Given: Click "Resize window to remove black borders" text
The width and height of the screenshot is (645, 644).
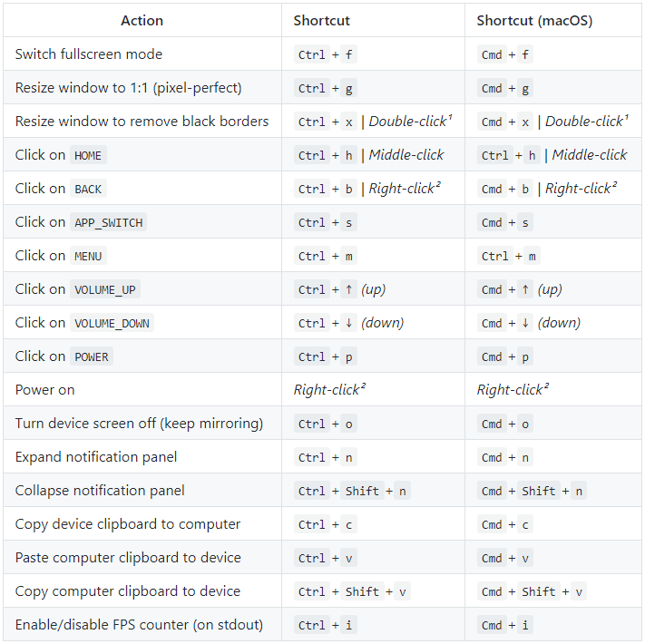Looking at the screenshot, I should (x=142, y=122).
